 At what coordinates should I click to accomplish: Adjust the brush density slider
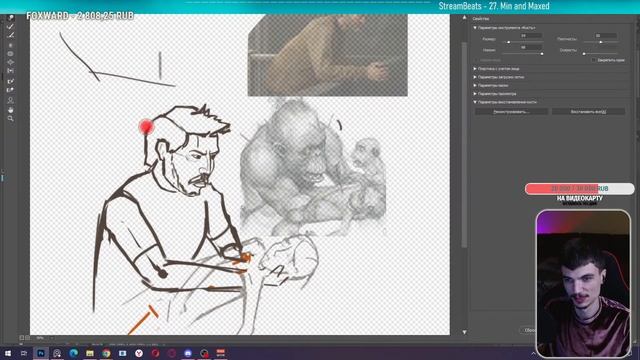pyautogui.click(x=600, y=42)
